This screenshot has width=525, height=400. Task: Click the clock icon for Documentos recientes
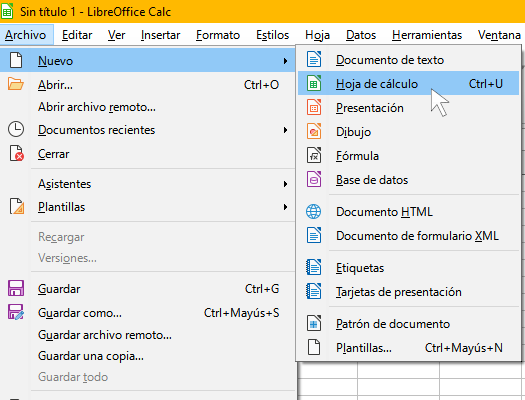16,130
